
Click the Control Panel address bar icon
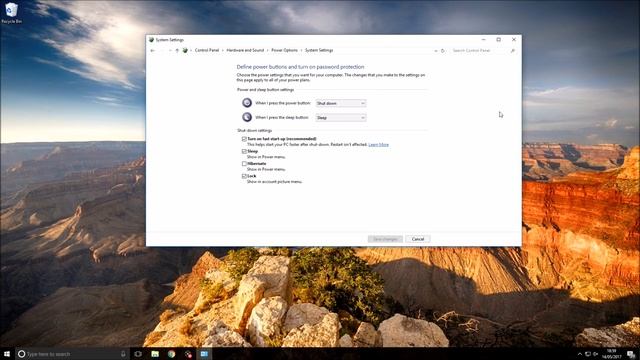click(x=185, y=51)
